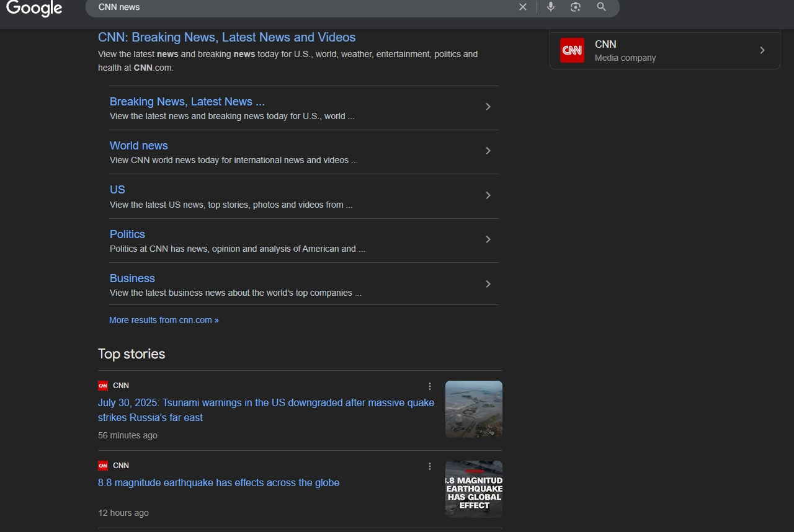The height and width of the screenshot is (532, 794).
Task: Open the CNN Media company panel arrow
Action: [x=762, y=50]
